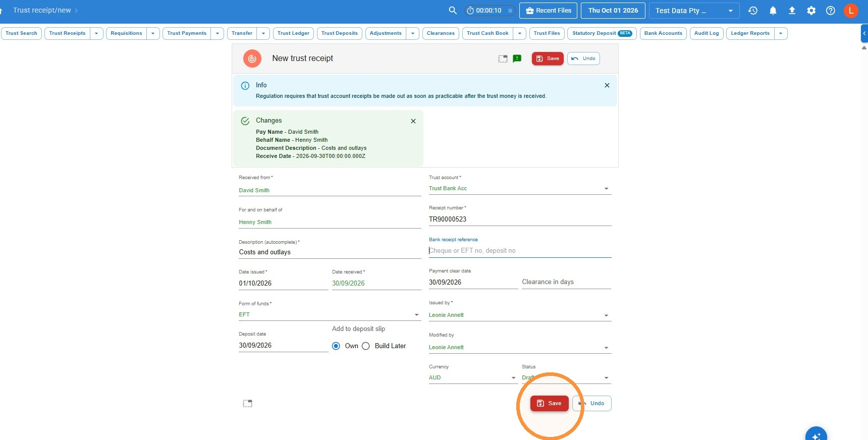Click the green comment icon in header
Screen dimensions: 868x440
click(517, 59)
